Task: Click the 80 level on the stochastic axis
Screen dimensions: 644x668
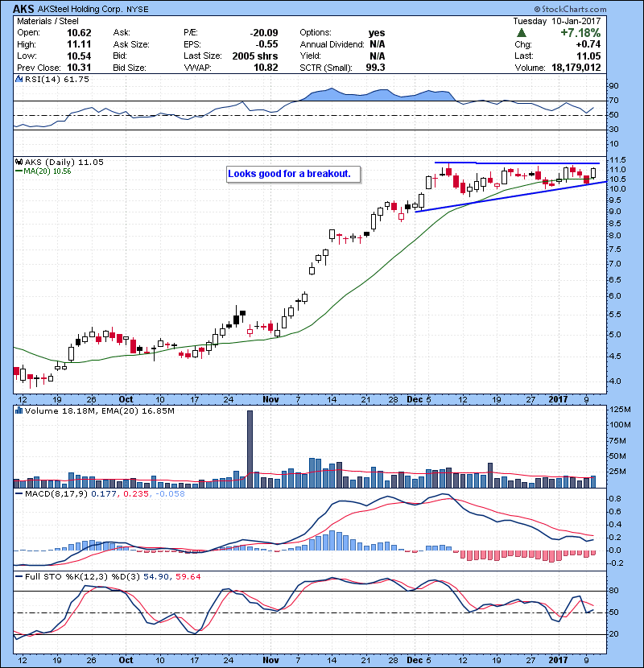Action: [613, 591]
